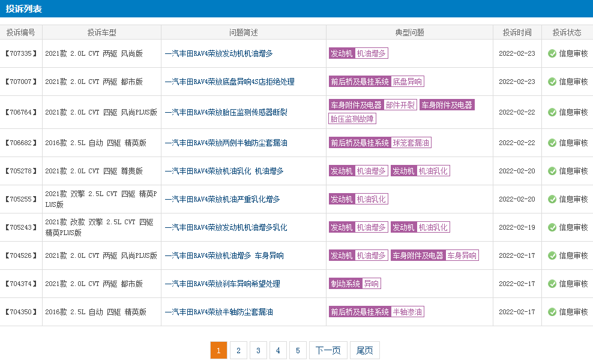
Task: Click green status icon for complaint 704350
Action: pos(552,312)
